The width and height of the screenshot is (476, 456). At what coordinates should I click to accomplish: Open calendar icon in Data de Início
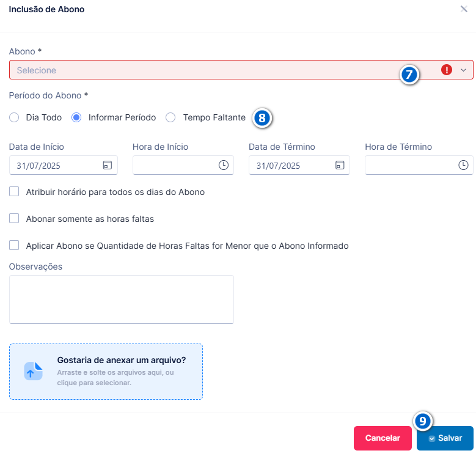(x=108, y=165)
